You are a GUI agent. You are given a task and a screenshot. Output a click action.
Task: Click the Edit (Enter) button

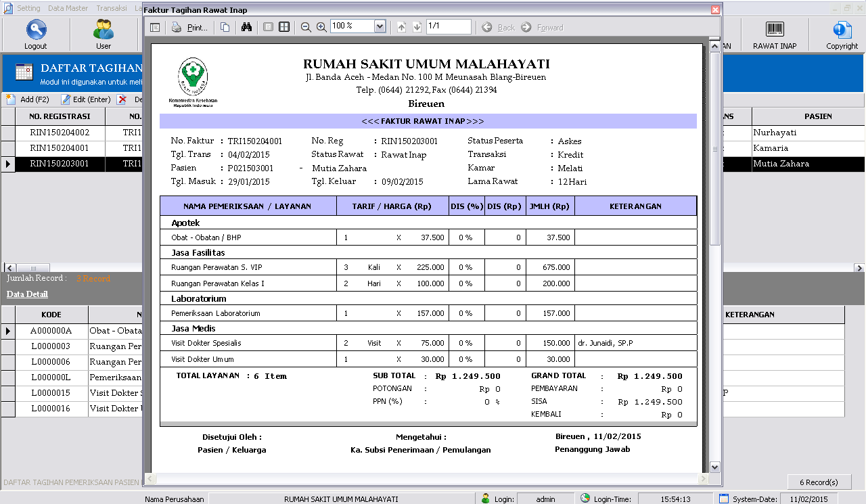pyautogui.click(x=86, y=99)
